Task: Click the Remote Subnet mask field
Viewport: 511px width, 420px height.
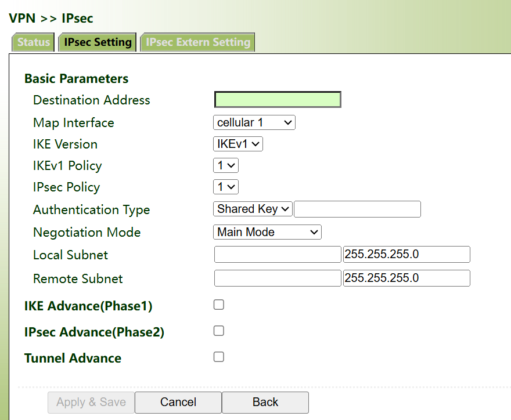Action: coord(406,278)
